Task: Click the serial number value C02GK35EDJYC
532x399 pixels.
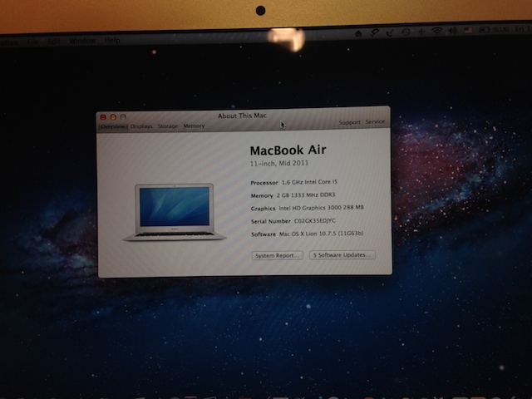Action: click(x=314, y=221)
